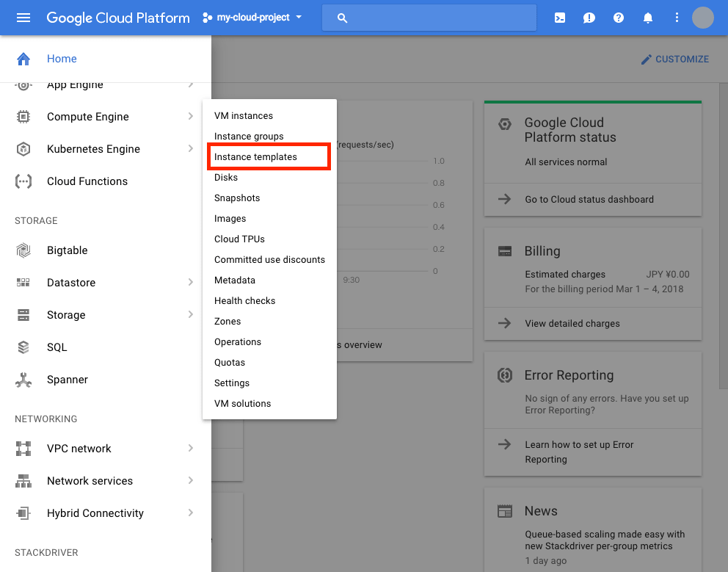Click the News card icon
728x572 pixels.
point(505,511)
